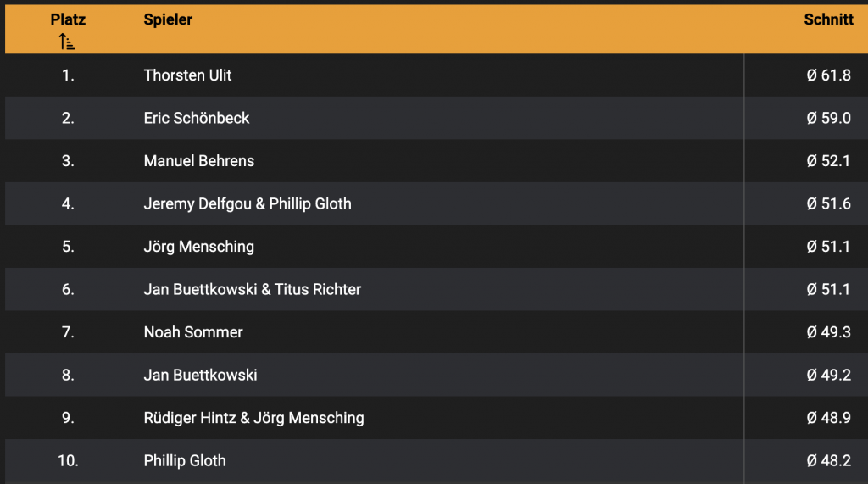Select the Ø 52.1 average value
Image resolution: width=868 pixels, height=484 pixels.
(x=828, y=161)
